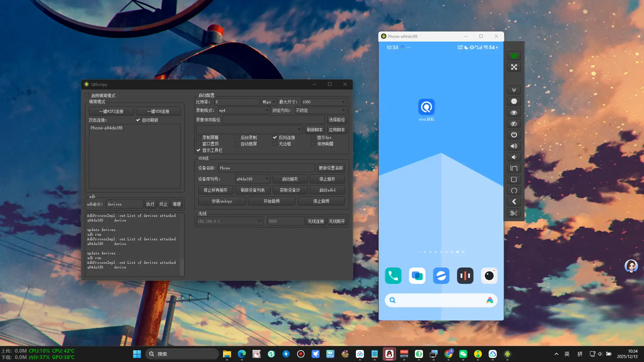
Task: Click the 一键WIFI连接 button
Action: point(111,111)
